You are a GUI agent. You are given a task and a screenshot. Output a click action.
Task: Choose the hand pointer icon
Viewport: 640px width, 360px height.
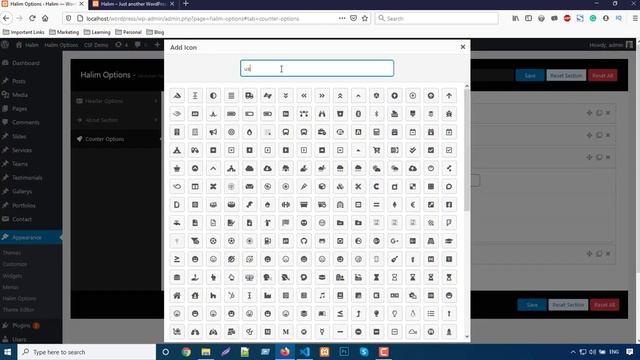point(213,278)
